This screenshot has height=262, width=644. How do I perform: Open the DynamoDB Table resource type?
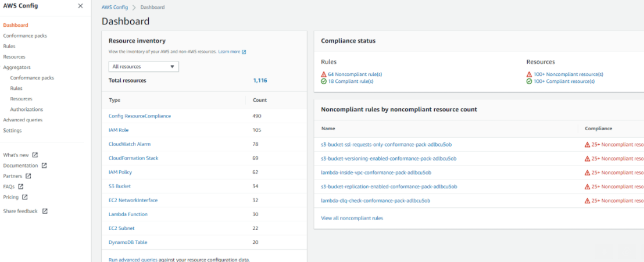click(x=128, y=242)
